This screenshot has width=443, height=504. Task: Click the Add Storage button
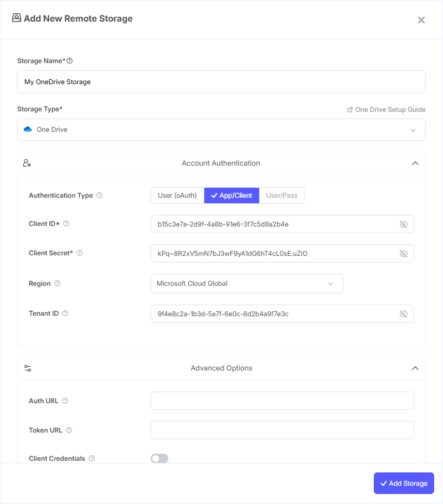click(404, 484)
